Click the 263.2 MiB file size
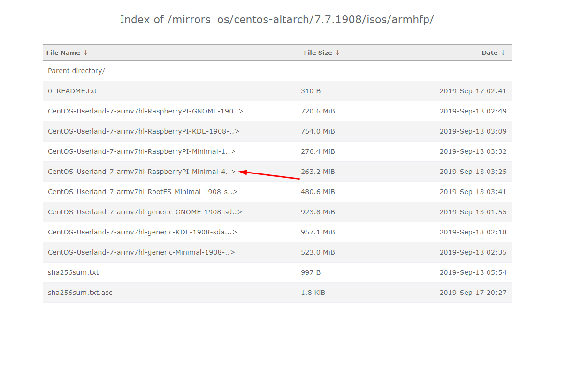The width and height of the screenshot is (588, 376). [x=318, y=172]
